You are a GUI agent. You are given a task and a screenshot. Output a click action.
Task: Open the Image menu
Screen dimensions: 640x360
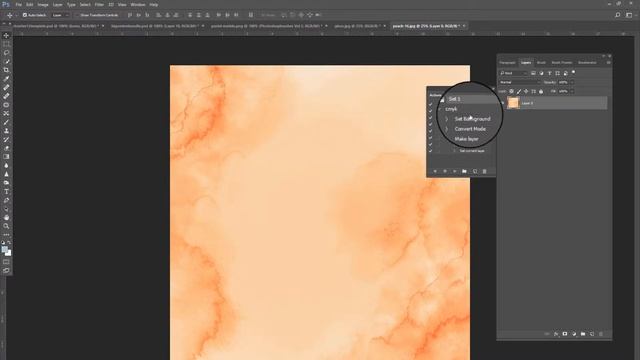43,4
